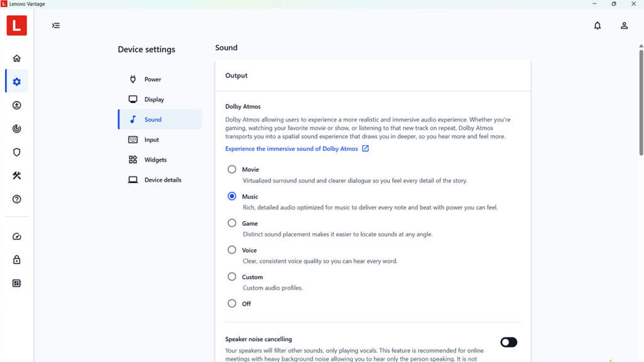Click the Sound music note icon
The width and height of the screenshot is (644, 362).
133,119
